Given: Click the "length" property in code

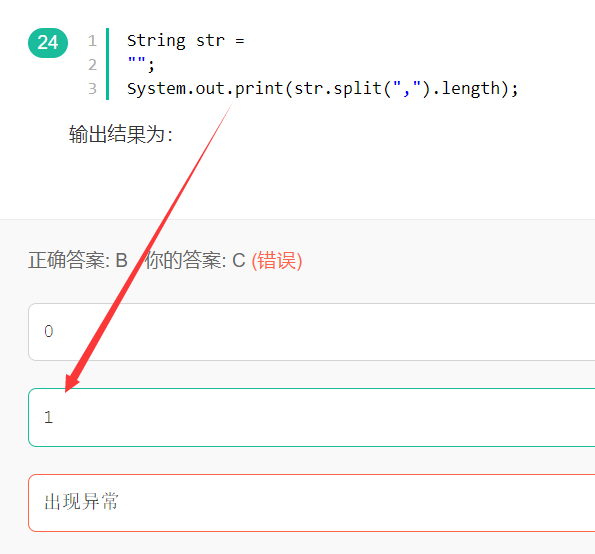Looking at the screenshot, I should pyautogui.click(x=471, y=89).
